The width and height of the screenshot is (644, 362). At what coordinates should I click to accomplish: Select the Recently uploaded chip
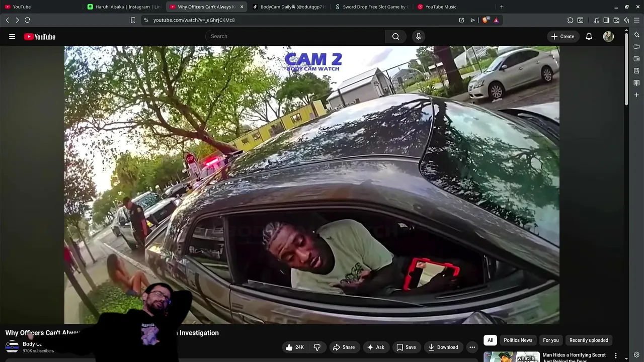(589, 340)
